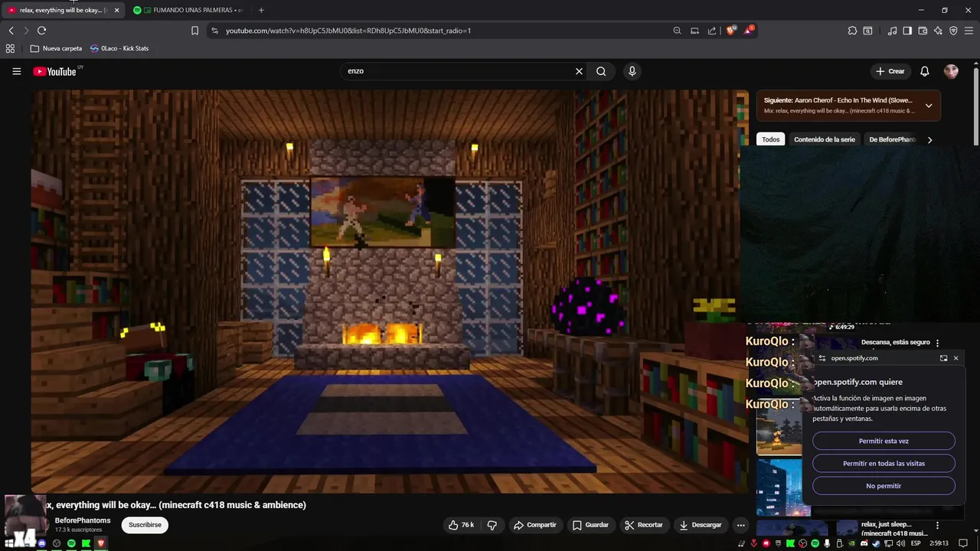Show next filter chips arrow
The image size is (980, 551).
click(x=929, y=140)
